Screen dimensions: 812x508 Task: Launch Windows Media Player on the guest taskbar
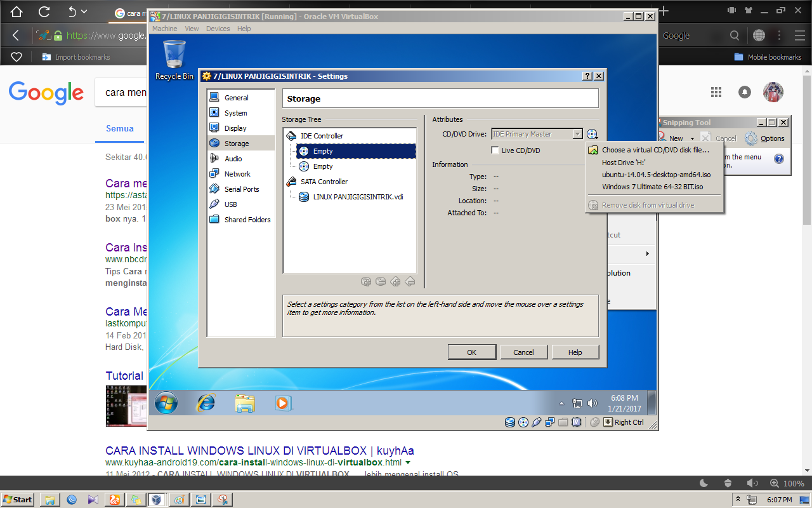pyautogui.click(x=283, y=403)
